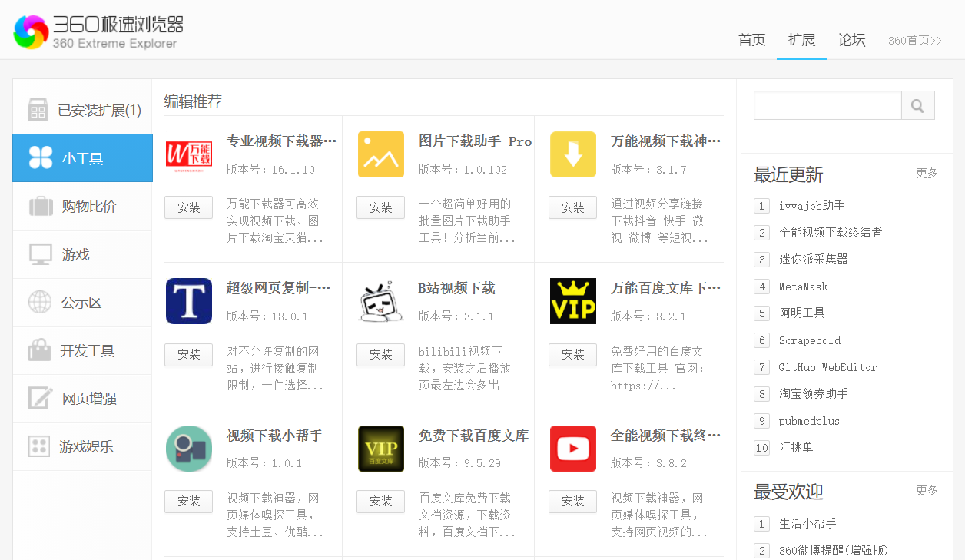965x560 pixels.
Task: Install the B站视频下载 extension
Action: tap(381, 354)
